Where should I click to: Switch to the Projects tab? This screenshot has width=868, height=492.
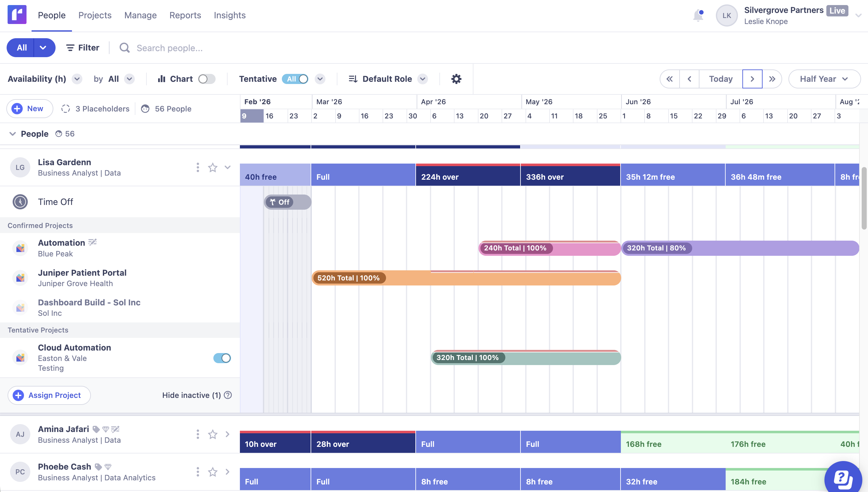coord(95,15)
